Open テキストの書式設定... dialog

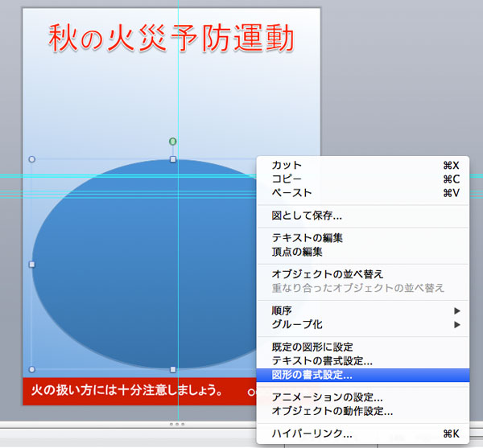[322, 360]
